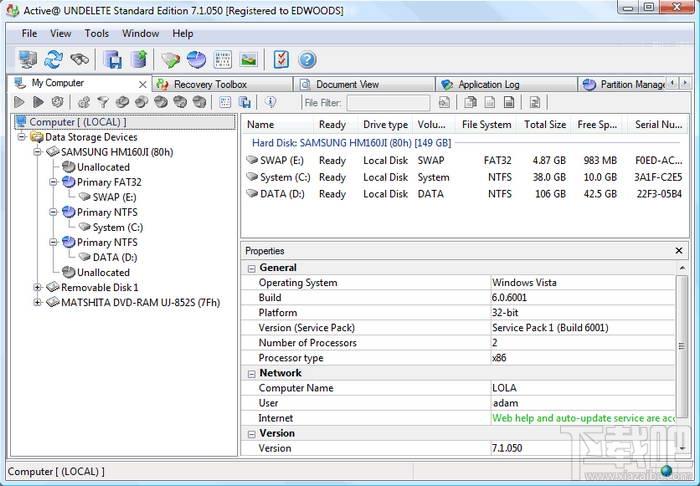Select SWAP (E:) in the device tree
Screen dimensions: 700x486
pos(114,197)
